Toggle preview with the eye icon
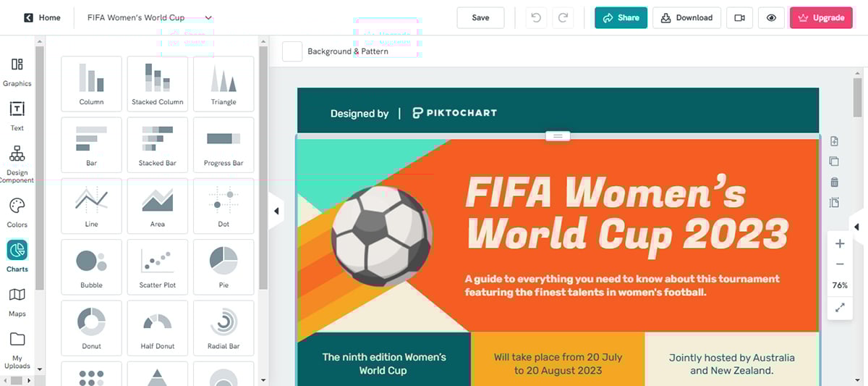The width and height of the screenshot is (868, 386). (771, 18)
